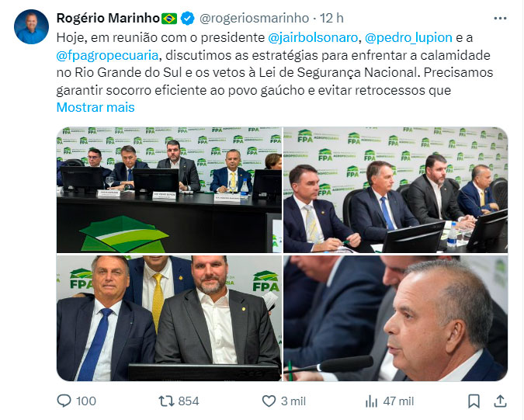Bookmark this post
The width and height of the screenshot is (524, 420).
pos(474,401)
